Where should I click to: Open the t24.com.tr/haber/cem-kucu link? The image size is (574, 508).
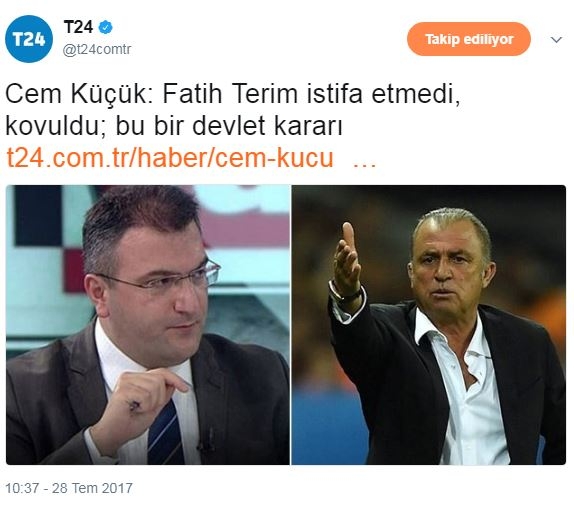coord(170,158)
